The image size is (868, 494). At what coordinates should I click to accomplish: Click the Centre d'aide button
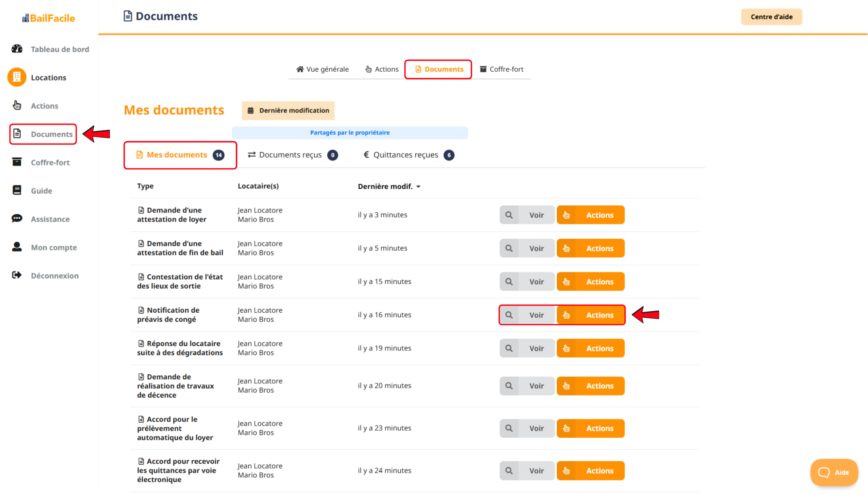pyautogui.click(x=771, y=17)
